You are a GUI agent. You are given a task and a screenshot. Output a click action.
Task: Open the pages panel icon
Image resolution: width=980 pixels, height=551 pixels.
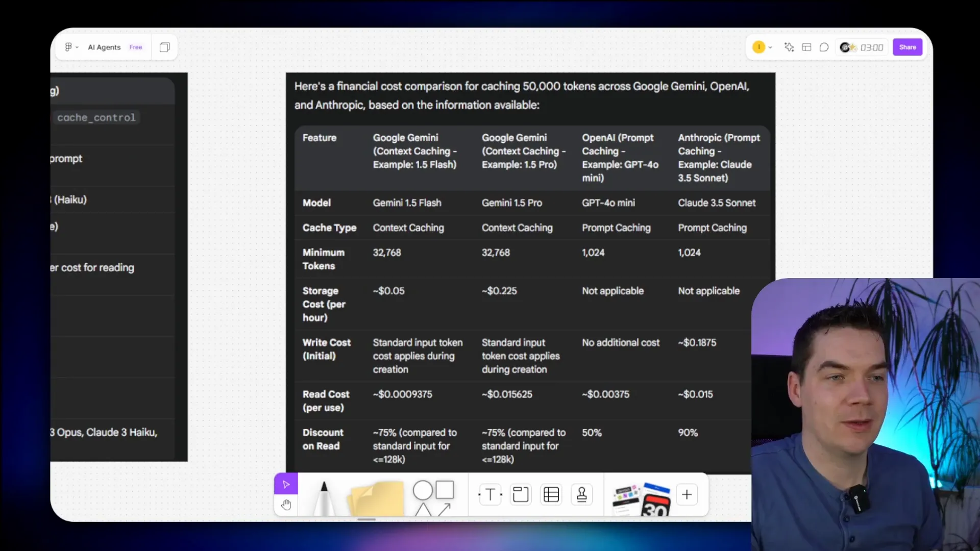164,47
